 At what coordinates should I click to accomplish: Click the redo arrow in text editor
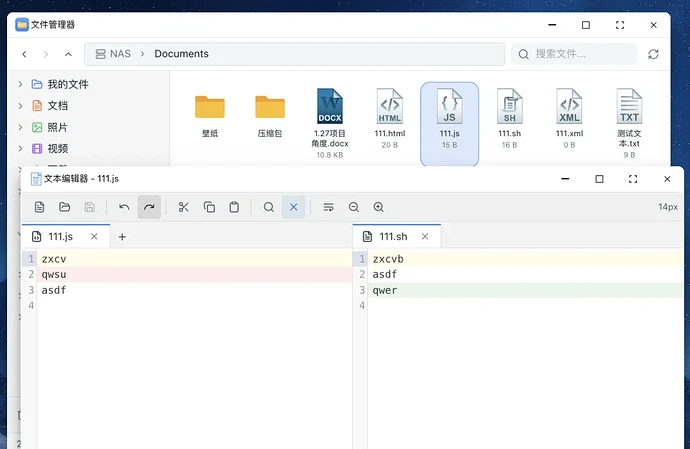149,207
